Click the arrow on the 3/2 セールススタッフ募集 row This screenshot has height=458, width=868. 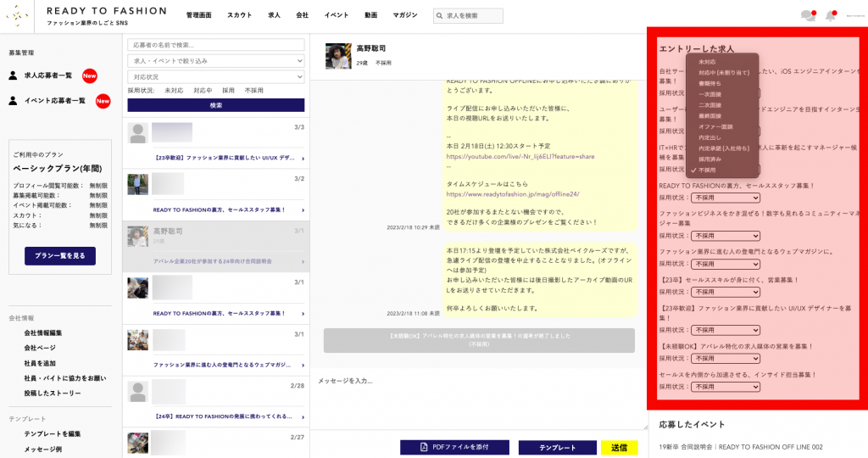(x=303, y=209)
